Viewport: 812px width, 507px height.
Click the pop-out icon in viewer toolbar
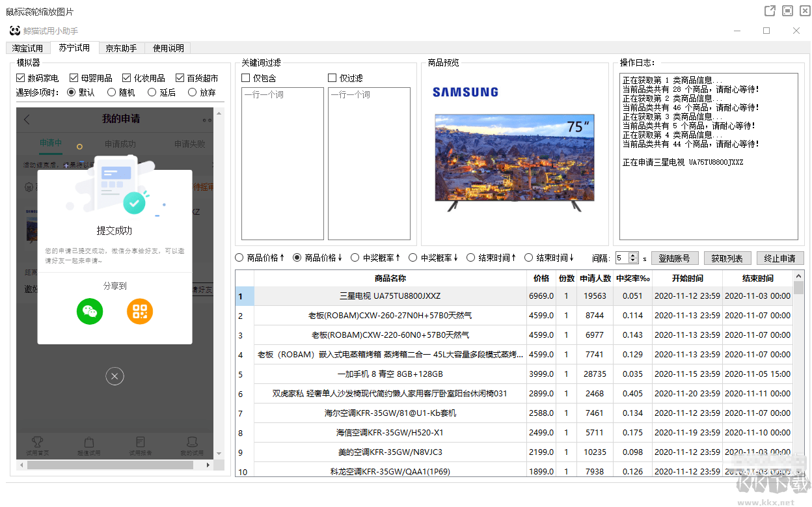click(770, 11)
